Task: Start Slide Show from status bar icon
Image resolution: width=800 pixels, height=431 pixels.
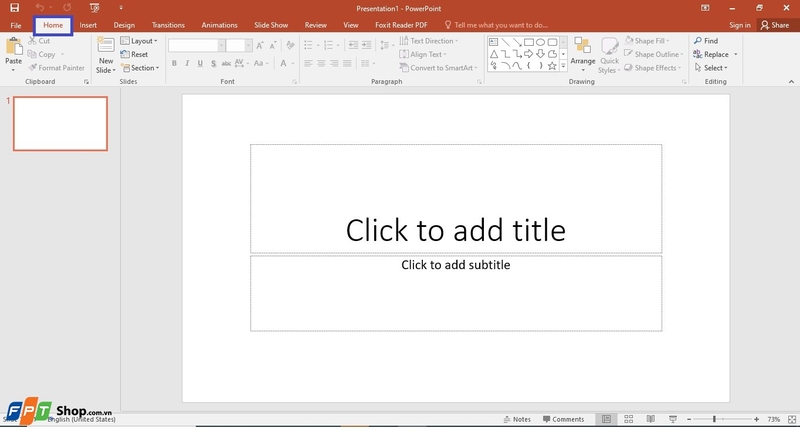Action: coord(673,419)
